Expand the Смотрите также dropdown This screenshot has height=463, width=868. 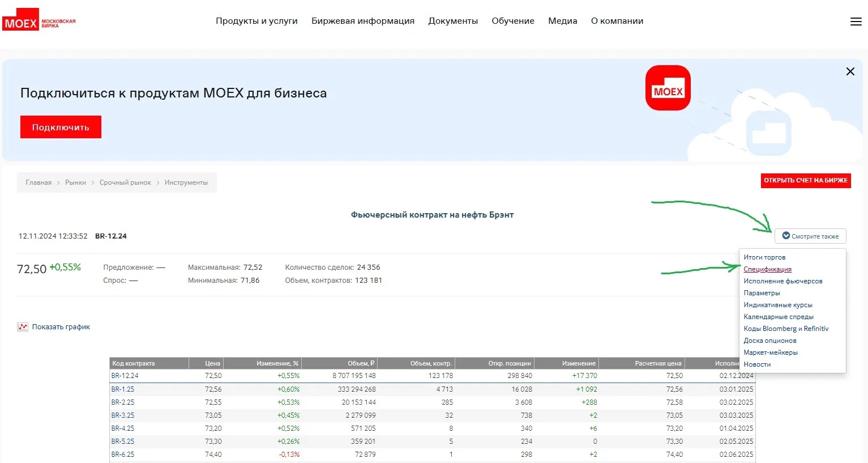point(810,236)
